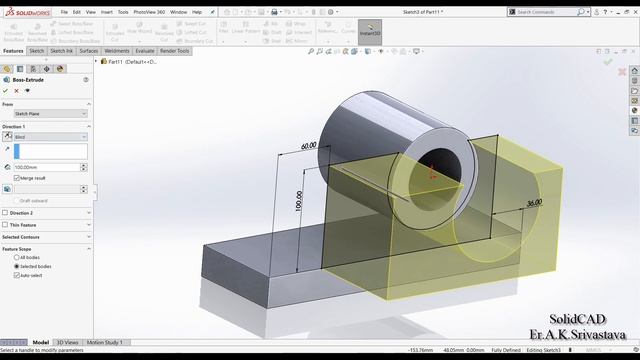
Task: Open the Motion Study 1 tab
Action: pos(104,342)
